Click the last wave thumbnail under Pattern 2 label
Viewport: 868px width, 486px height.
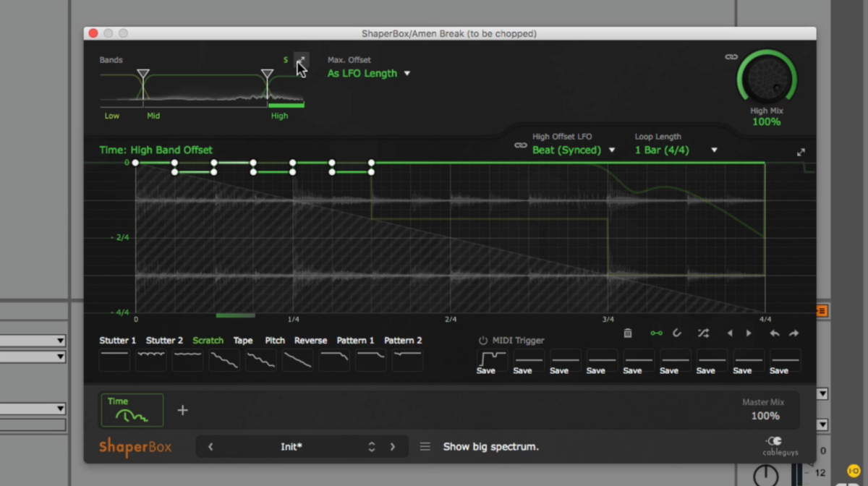pos(407,359)
